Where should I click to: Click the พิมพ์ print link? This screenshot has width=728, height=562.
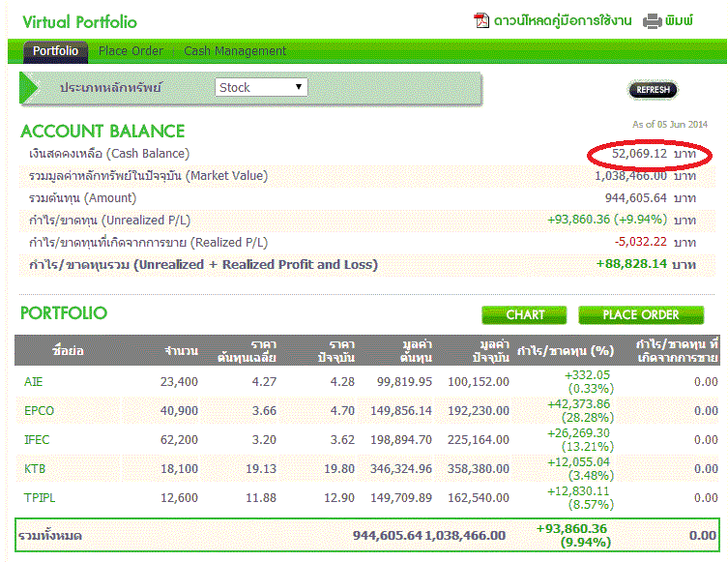(679, 21)
